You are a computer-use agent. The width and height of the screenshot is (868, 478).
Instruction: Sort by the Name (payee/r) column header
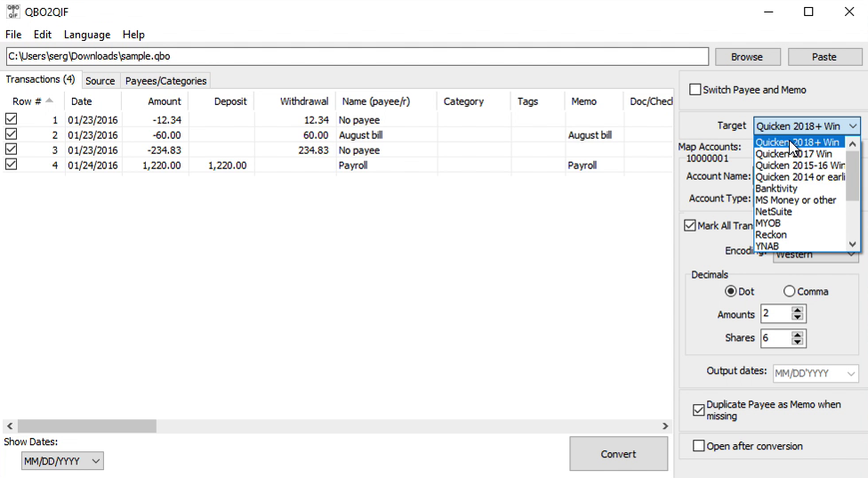coord(386,101)
